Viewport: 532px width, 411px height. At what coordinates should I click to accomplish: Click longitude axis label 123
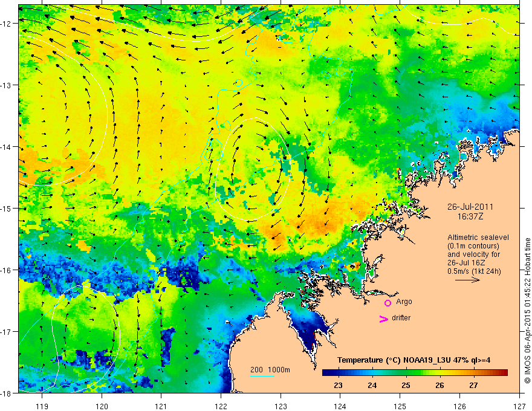[x=281, y=406]
